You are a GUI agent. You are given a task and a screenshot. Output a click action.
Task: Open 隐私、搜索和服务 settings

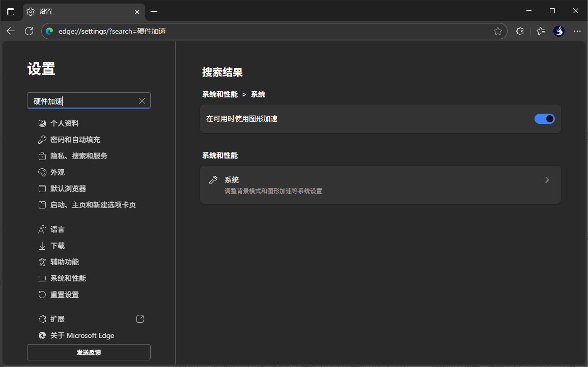[79, 155]
